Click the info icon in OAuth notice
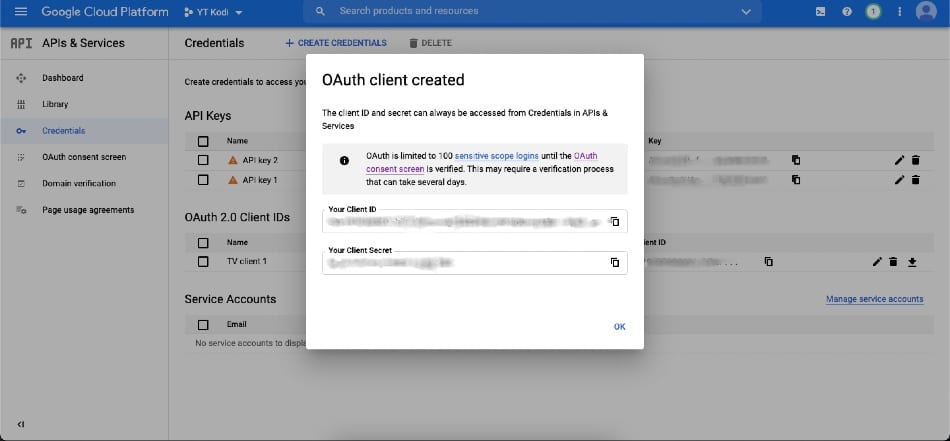950x441 pixels. 344,161
